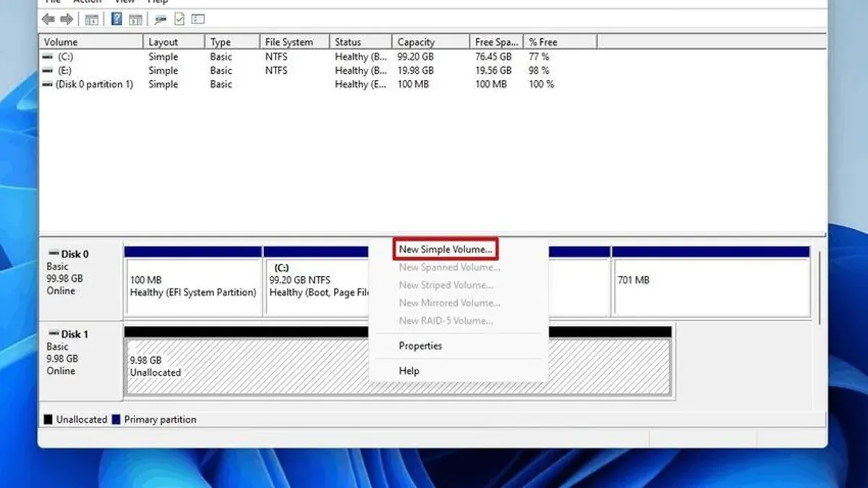Click the 19.56 GB free space cell

tap(493, 70)
